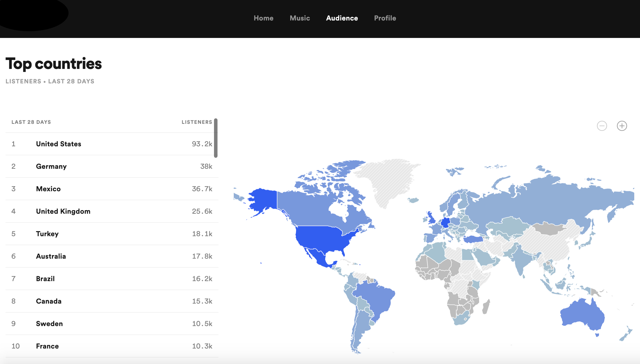Select the United States row
Screen dimensions: 640x364
58,144
